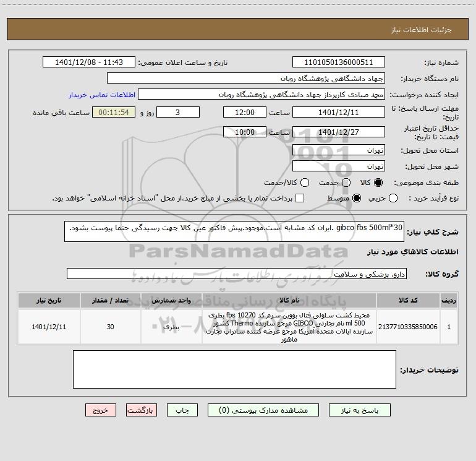Click the price validity date 1401/12/27 field

click(x=339, y=132)
